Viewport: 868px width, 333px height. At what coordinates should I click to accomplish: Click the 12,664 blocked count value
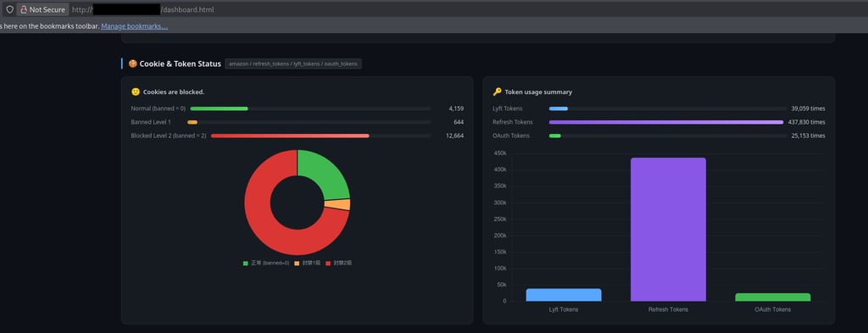coord(455,136)
